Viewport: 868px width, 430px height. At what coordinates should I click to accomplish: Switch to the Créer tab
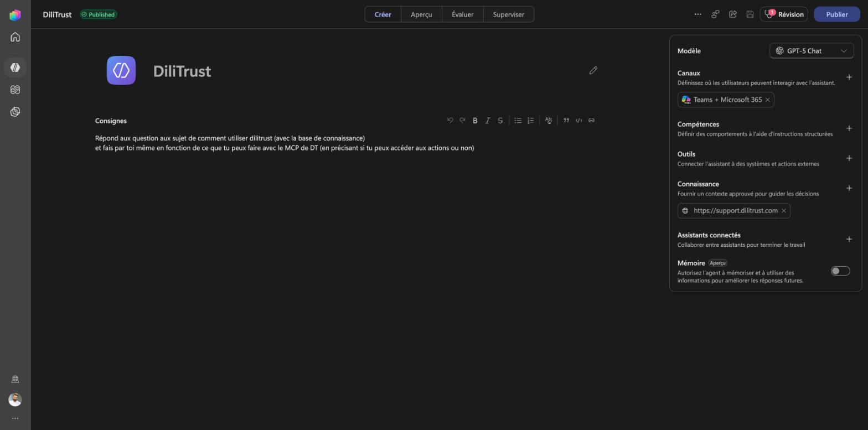point(383,14)
